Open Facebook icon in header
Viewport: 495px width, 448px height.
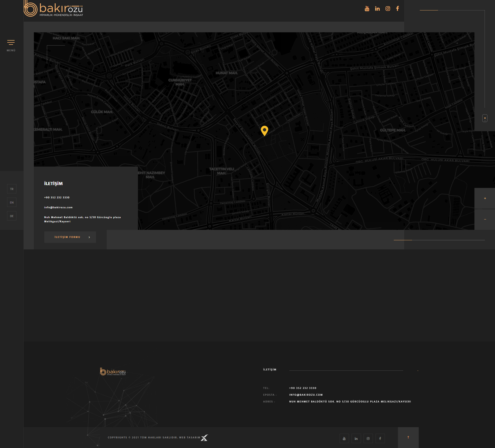point(397,9)
